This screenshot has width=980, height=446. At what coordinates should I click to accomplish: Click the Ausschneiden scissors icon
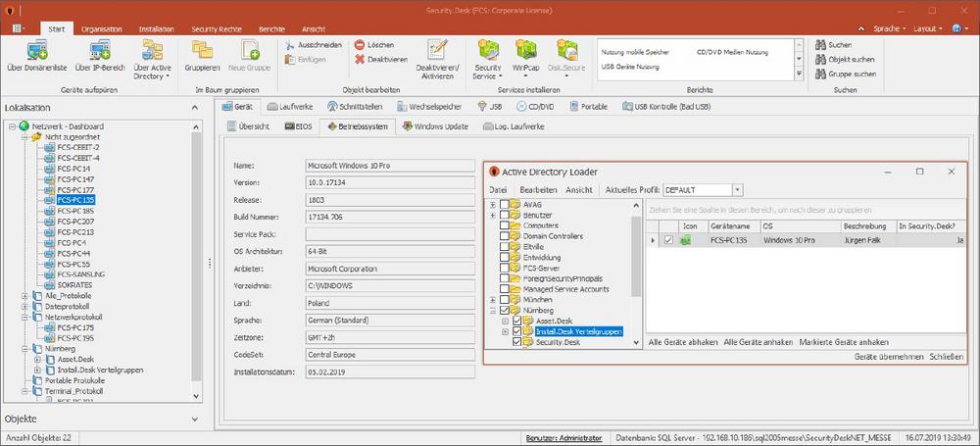(291, 45)
